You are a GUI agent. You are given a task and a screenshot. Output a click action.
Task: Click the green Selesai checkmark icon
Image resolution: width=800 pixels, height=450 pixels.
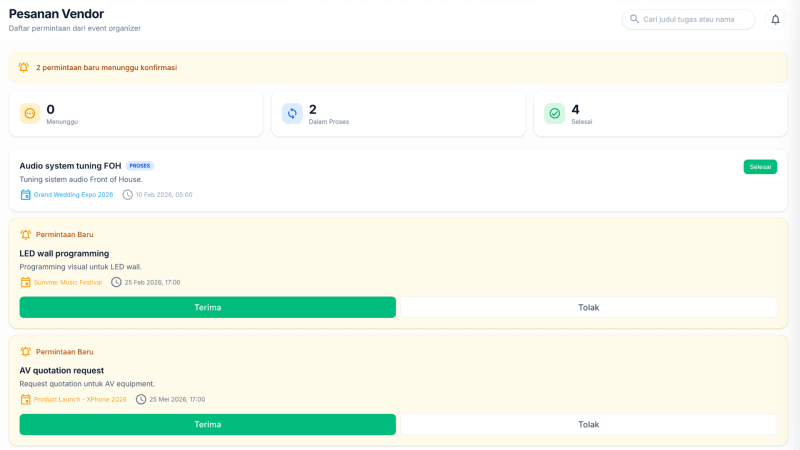(x=554, y=113)
